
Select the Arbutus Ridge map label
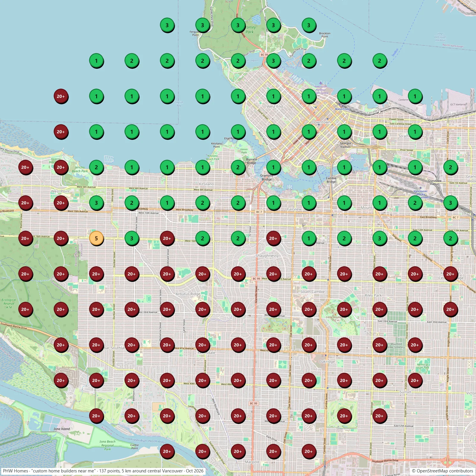click(188, 294)
